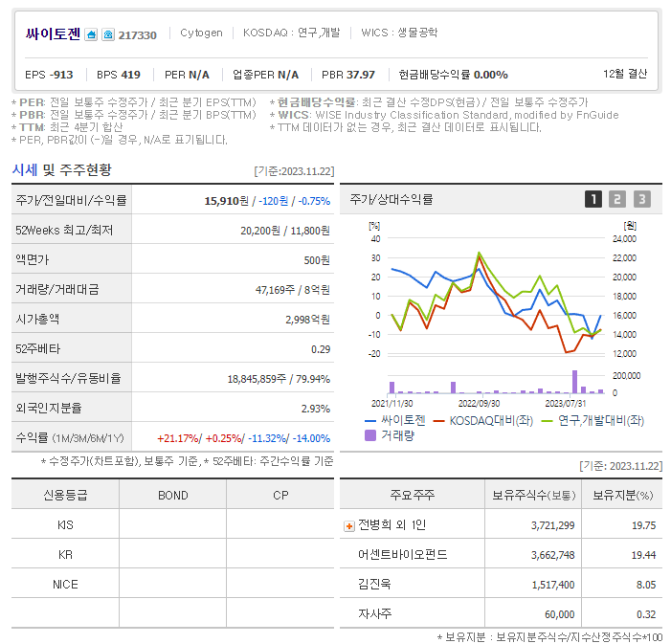Click the 12월 결산 label
The width and height of the screenshot is (671, 644).
[625, 74]
